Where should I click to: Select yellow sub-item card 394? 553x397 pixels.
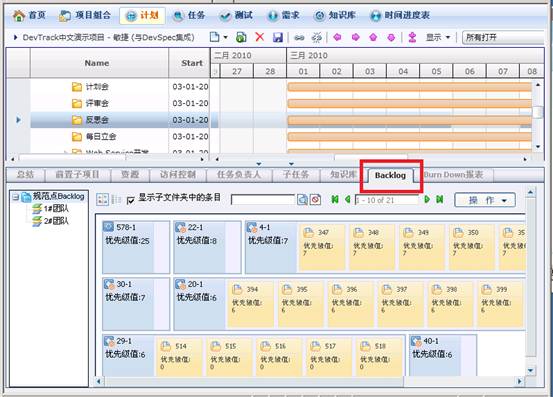tap(251, 304)
